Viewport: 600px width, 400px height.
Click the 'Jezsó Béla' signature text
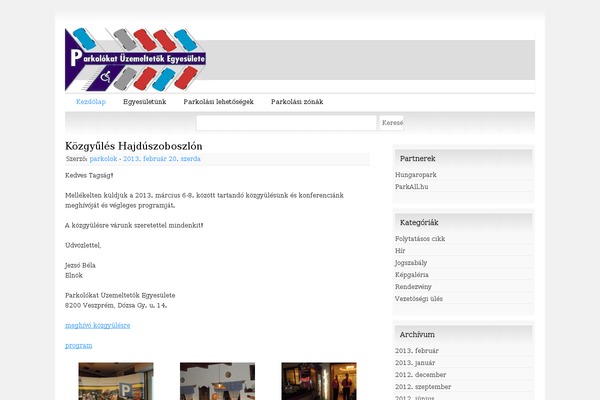[80, 265]
